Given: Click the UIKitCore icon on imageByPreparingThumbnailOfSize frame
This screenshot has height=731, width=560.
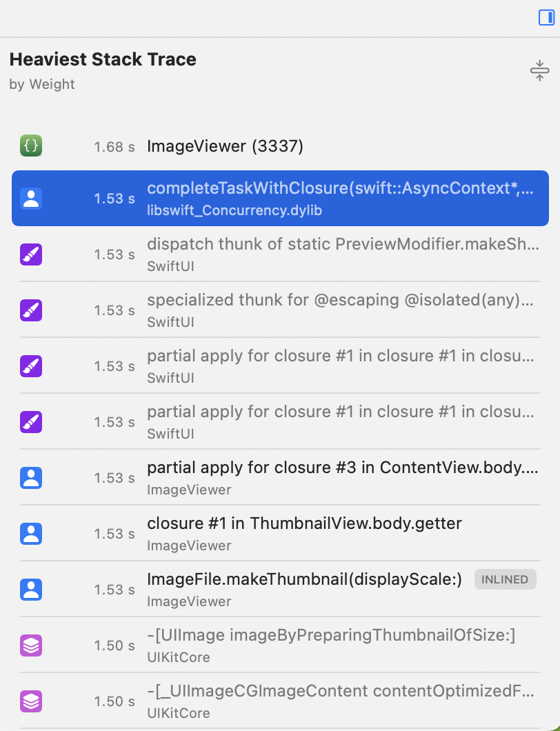Looking at the screenshot, I should 30,645.
